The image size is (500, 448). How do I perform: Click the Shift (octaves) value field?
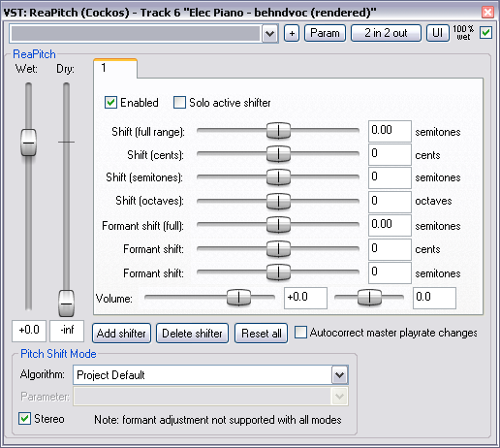[x=390, y=202]
